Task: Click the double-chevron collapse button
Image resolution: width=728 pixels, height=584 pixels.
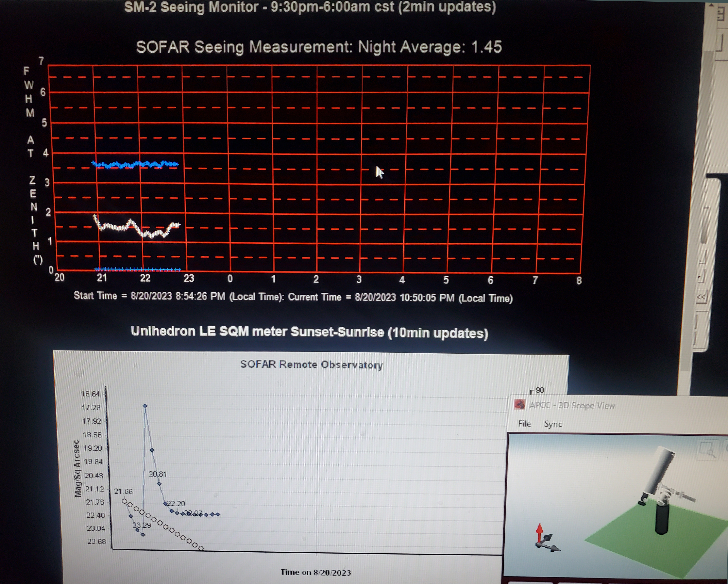Action: (x=701, y=297)
